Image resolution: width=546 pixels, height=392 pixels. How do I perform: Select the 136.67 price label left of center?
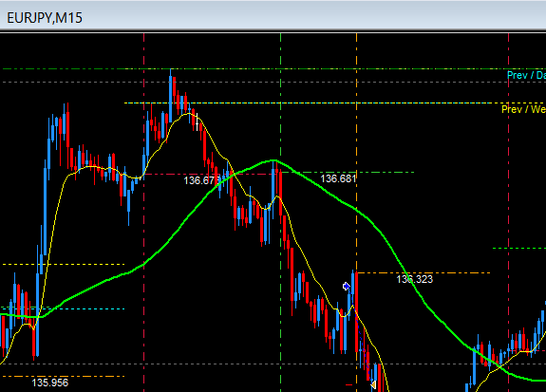(x=202, y=180)
